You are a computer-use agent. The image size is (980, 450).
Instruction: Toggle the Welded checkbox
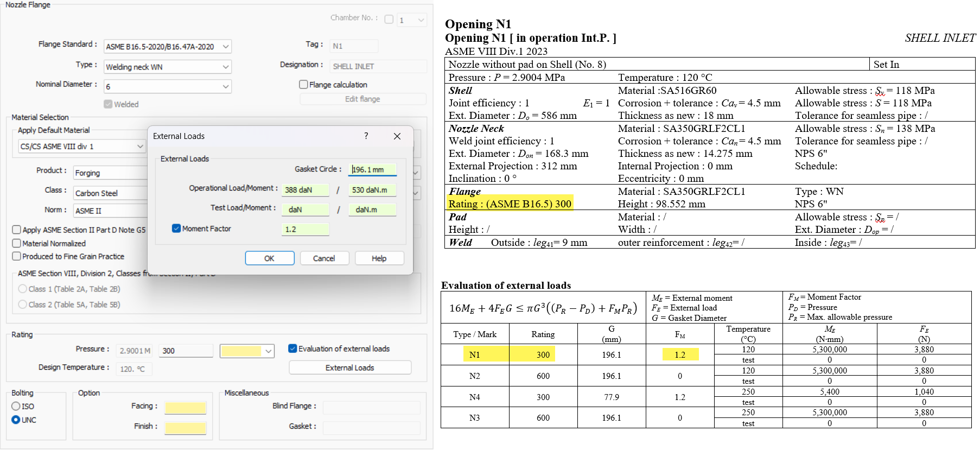coord(108,104)
